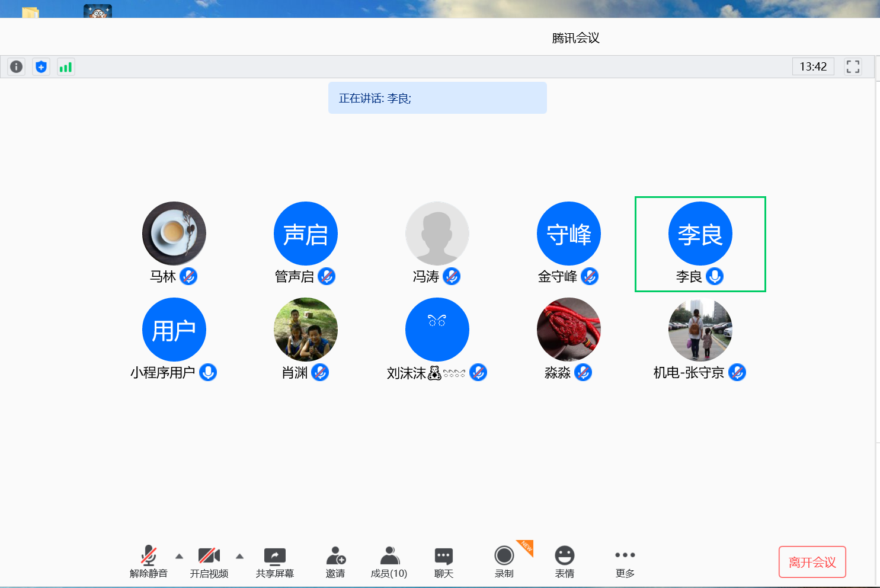Click 李良's active microphone icon
The height and width of the screenshot is (588, 880).
click(715, 276)
